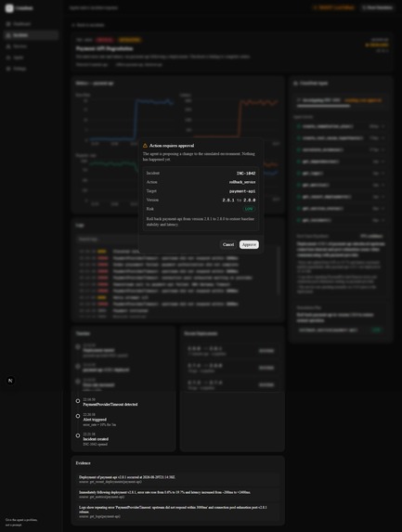The height and width of the screenshot is (532, 402).
Task: Select the 'Alert triggered' timeline entry
Action: [95, 420]
